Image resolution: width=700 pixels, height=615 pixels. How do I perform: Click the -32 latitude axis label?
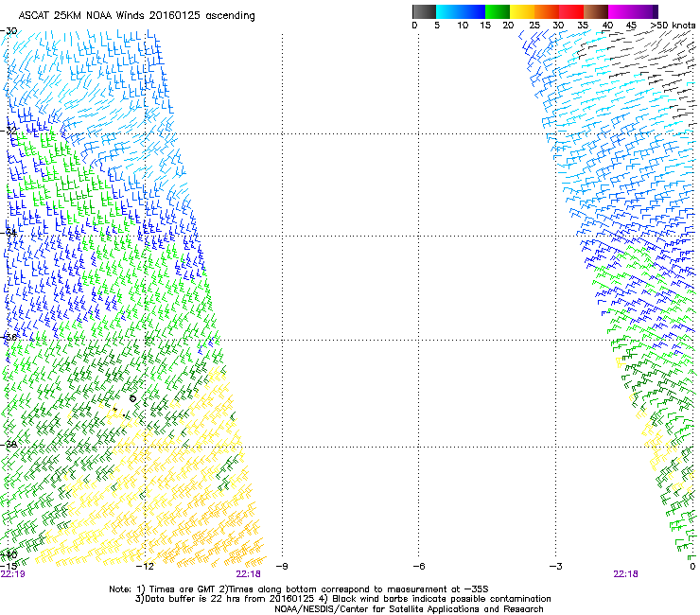(x=9, y=131)
